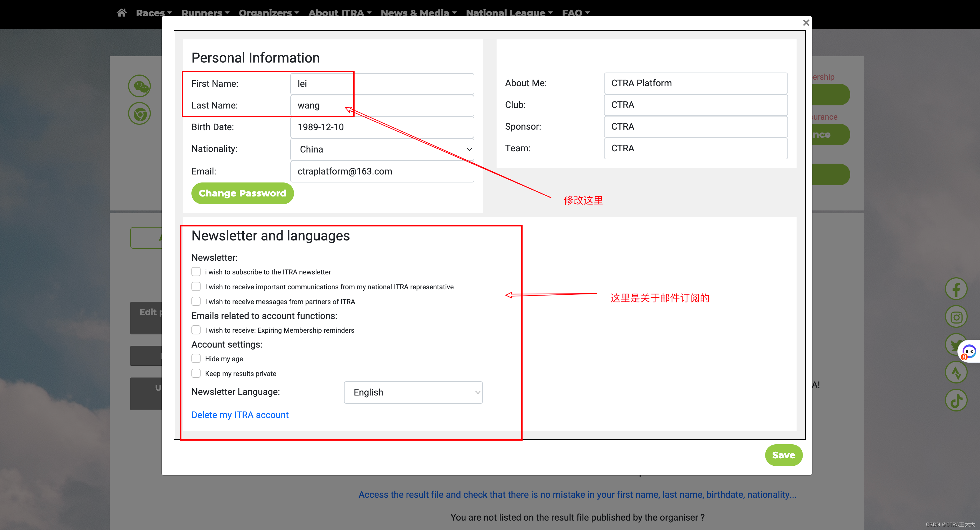
Task: Click the Team input field
Action: tap(695, 148)
